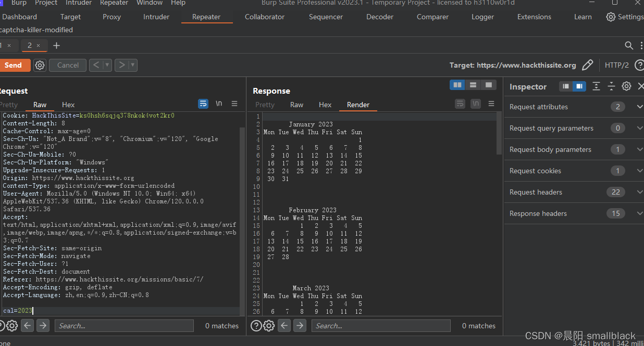Screen dimensions: 644x346
Task: Open the Intruder tool tab
Action: (x=156, y=17)
